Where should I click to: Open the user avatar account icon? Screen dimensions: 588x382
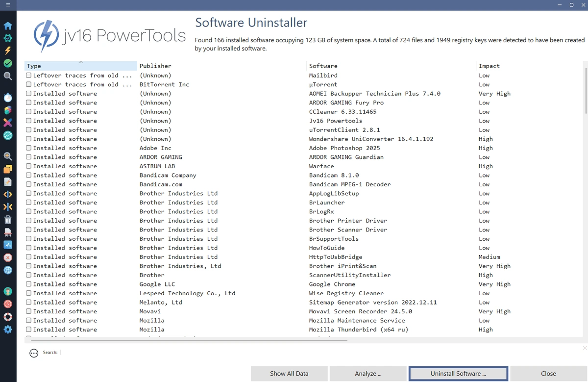pos(8,291)
